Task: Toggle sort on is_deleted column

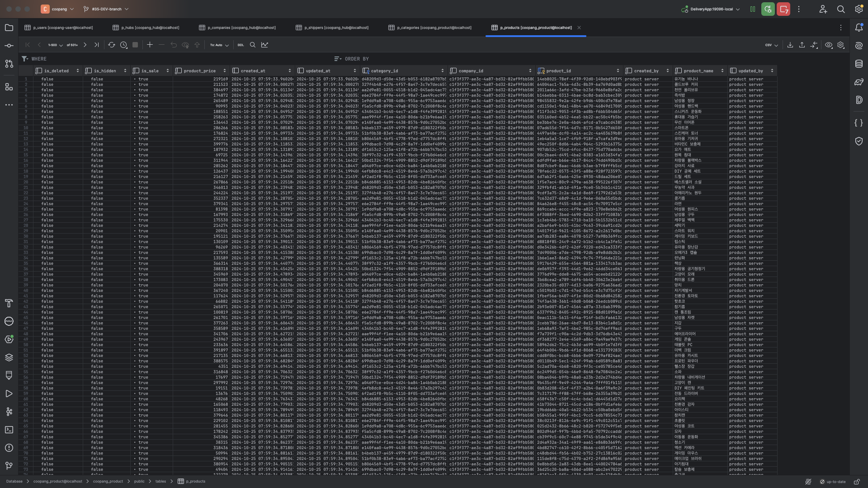Action: (78, 71)
